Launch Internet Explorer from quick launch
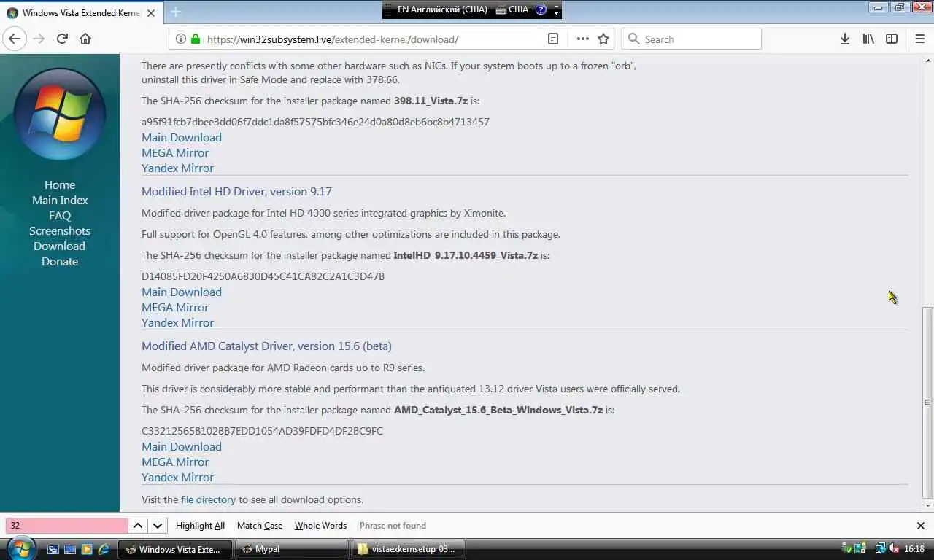 pyautogui.click(x=104, y=549)
